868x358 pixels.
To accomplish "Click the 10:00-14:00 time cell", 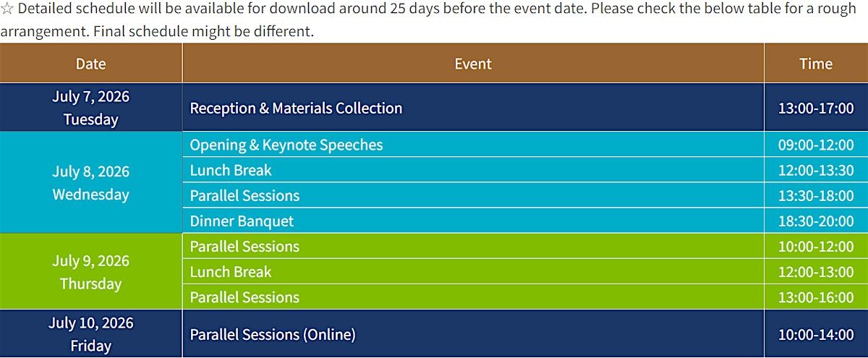I will pyautogui.click(x=815, y=335).
